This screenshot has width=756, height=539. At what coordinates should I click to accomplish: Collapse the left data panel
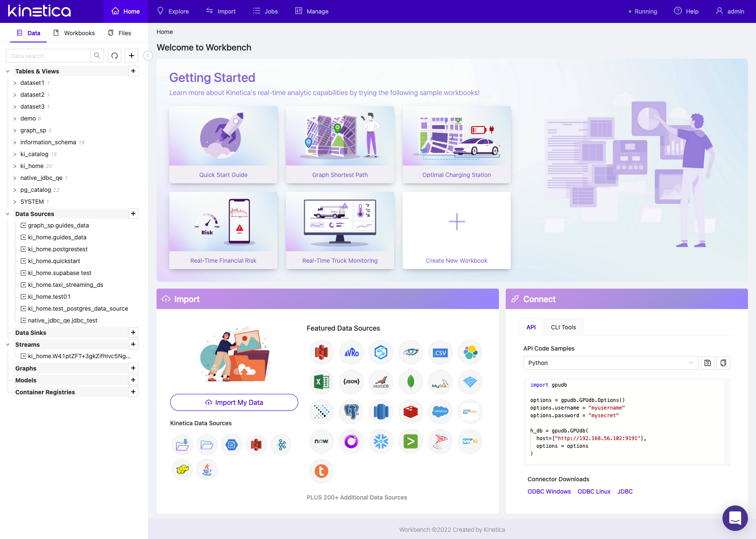148,56
